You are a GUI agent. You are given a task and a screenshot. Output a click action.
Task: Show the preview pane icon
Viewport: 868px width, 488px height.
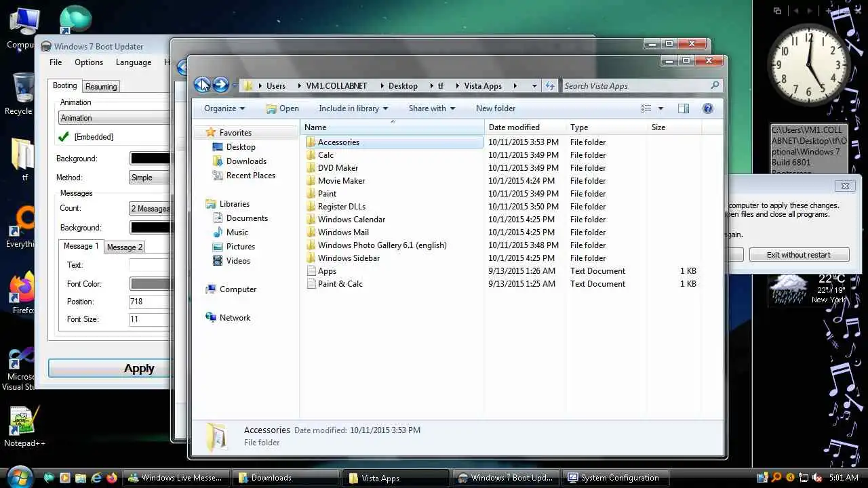(x=683, y=108)
